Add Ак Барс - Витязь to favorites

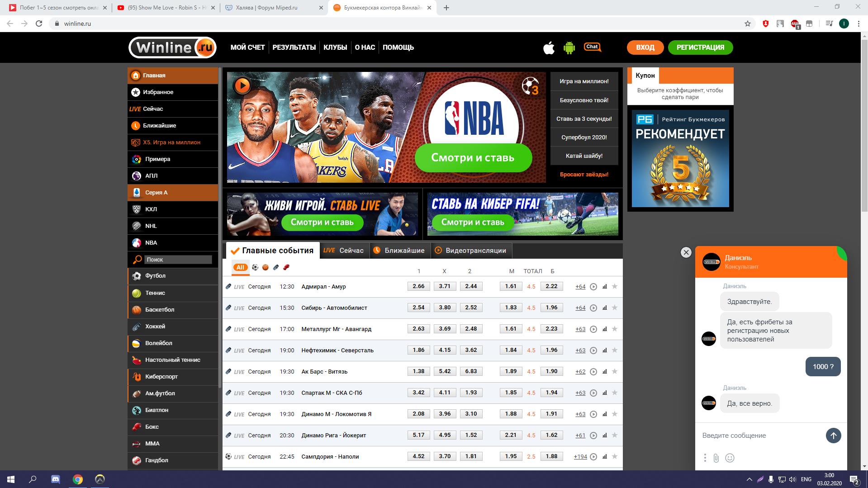click(615, 371)
